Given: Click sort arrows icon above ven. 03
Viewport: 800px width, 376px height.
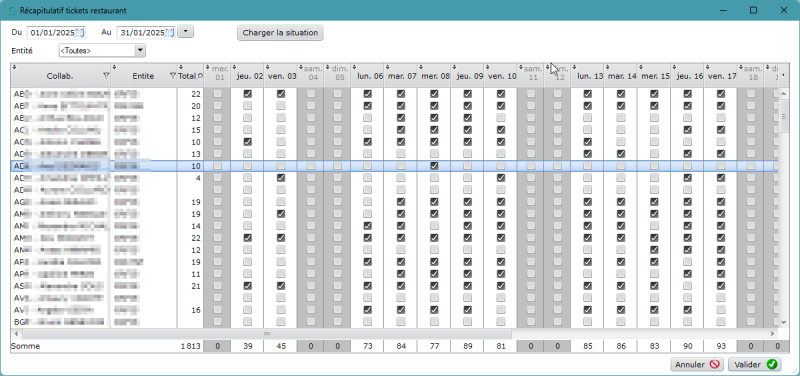Looking at the screenshot, I should pyautogui.click(x=267, y=67).
